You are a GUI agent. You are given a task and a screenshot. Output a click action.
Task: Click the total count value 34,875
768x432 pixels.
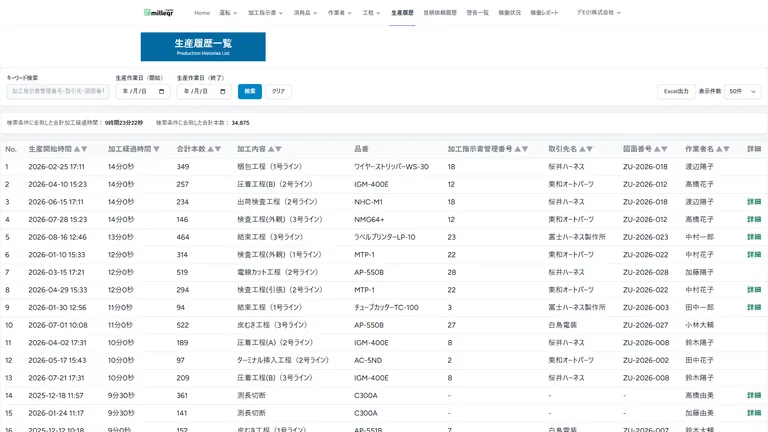[x=240, y=123]
